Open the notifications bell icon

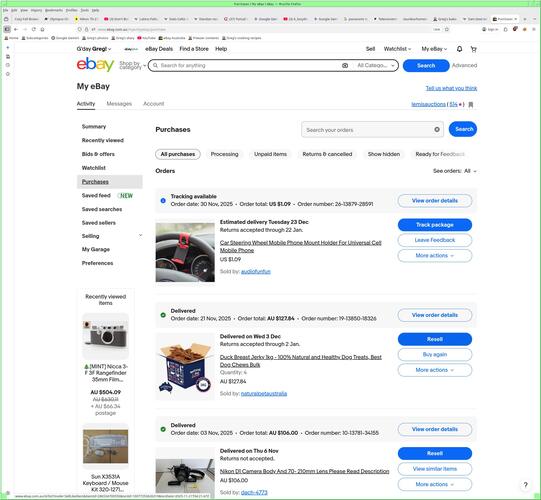(x=459, y=49)
